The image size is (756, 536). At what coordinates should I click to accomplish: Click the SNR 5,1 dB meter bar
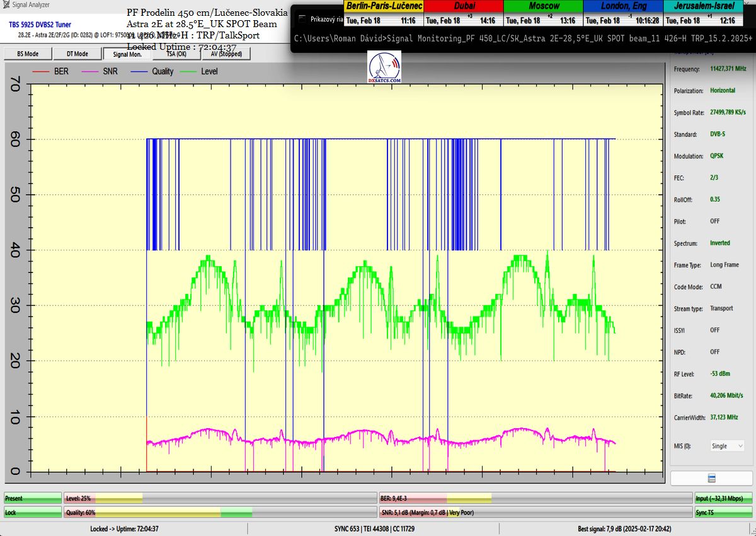point(535,513)
